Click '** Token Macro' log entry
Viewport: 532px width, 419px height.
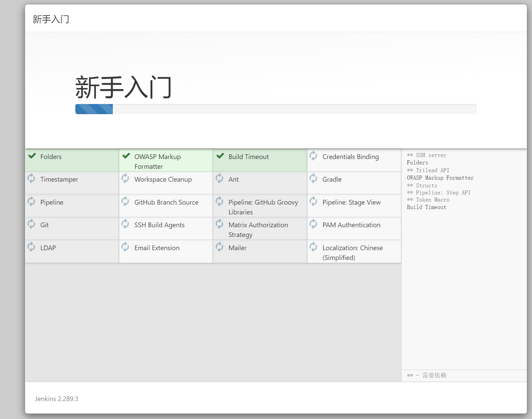coord(428,200)
